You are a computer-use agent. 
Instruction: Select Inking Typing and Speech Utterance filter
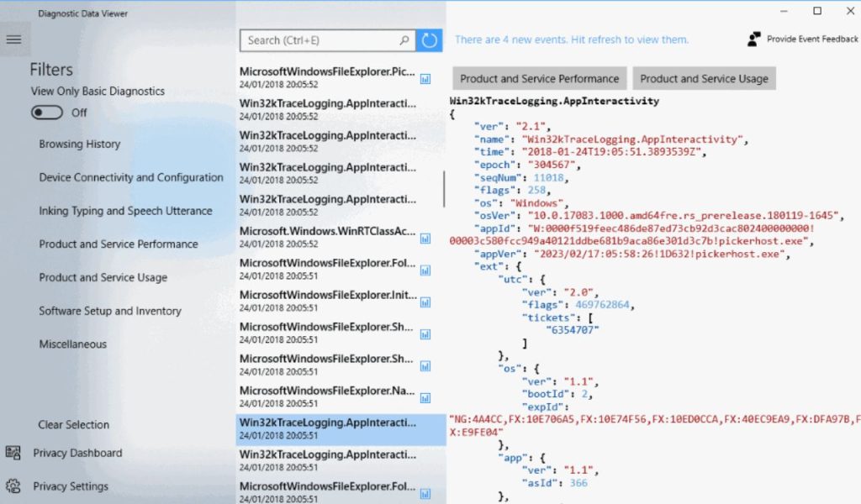(x=125, y=211)
